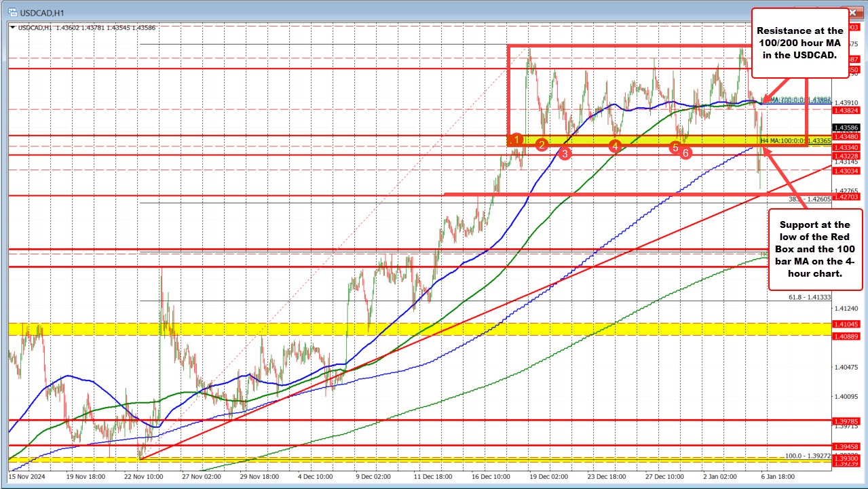Select the red circle marker numbered 1

click(x=516, y=139)
